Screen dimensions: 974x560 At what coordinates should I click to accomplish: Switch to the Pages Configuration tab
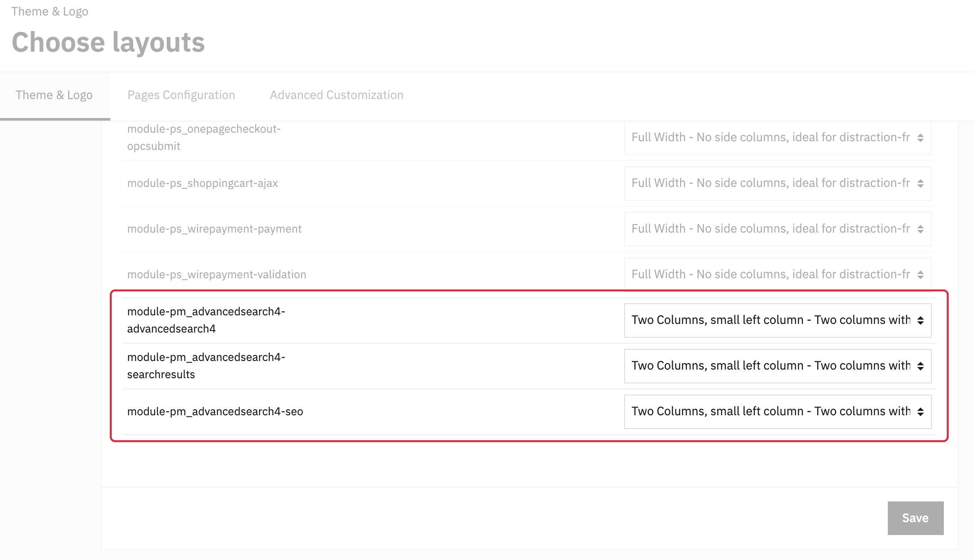point(181,95)
